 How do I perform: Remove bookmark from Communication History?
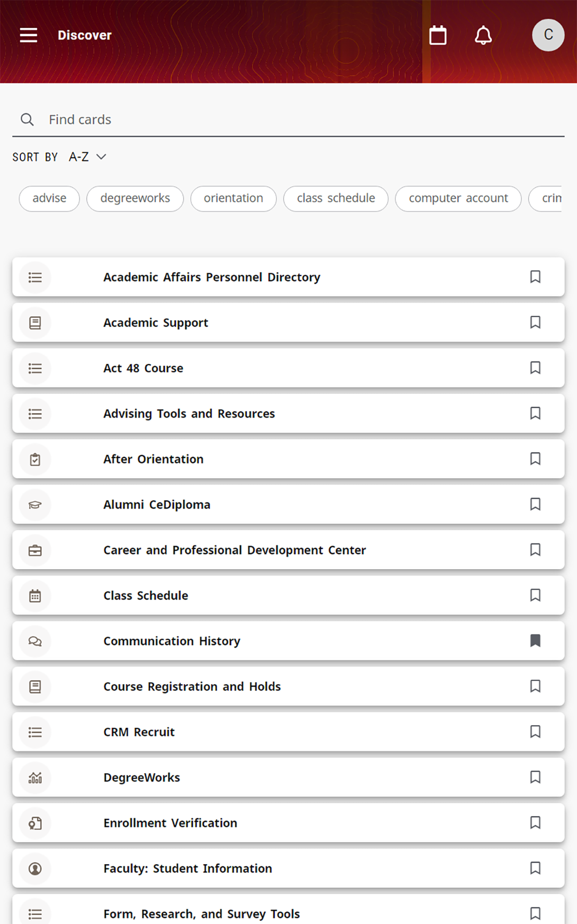point(535,640)
